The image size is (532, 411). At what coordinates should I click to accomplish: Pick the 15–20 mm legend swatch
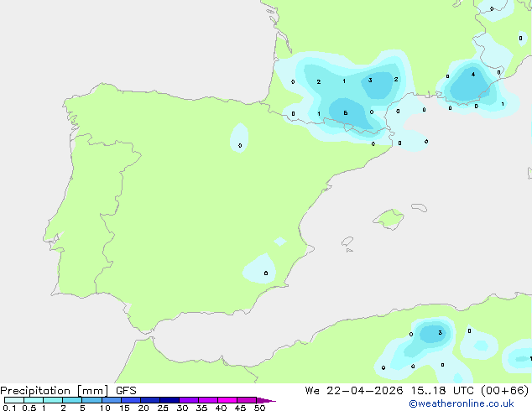(x=131, y=400)
